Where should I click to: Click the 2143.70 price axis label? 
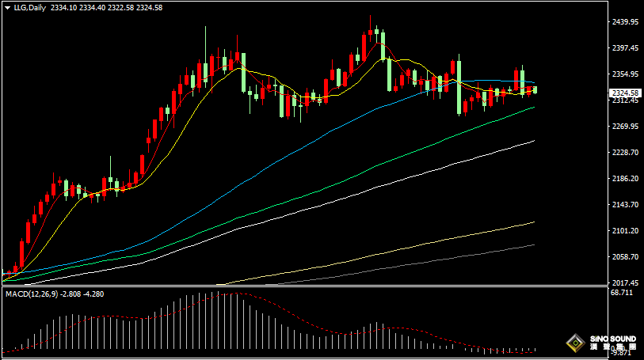[624, 205]
